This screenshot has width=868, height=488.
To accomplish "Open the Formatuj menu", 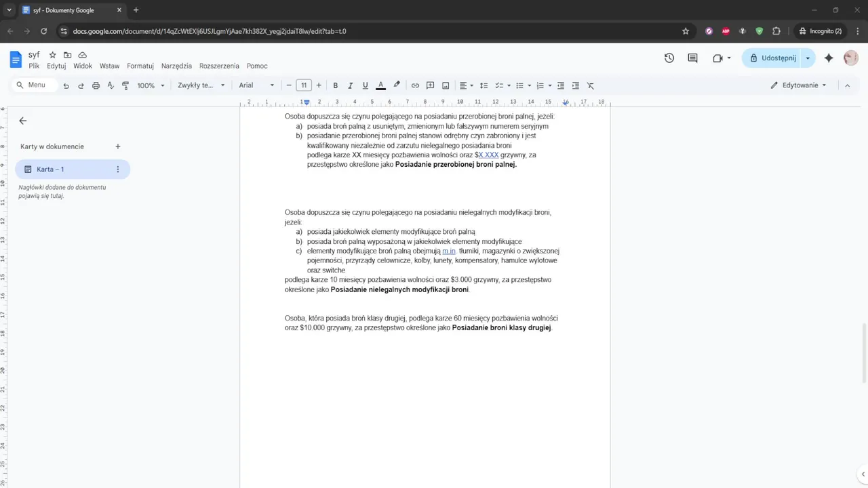I will (140, 66).
